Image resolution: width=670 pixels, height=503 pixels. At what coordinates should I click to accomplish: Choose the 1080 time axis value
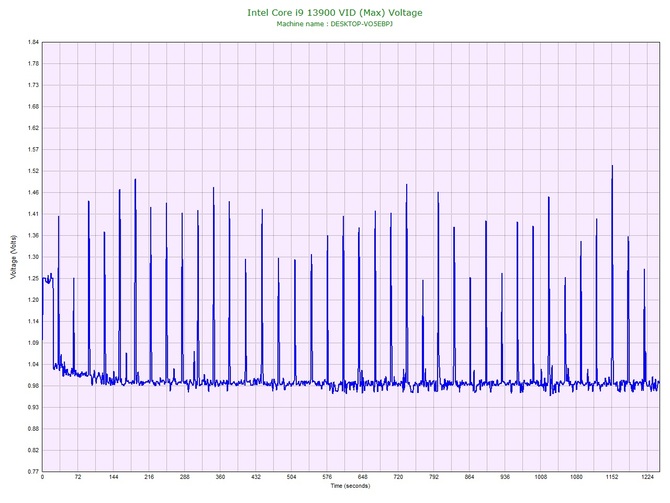point(576,477)
